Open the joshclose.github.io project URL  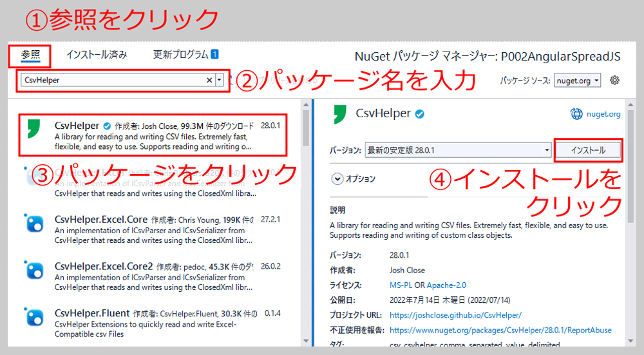coord(455,315)
